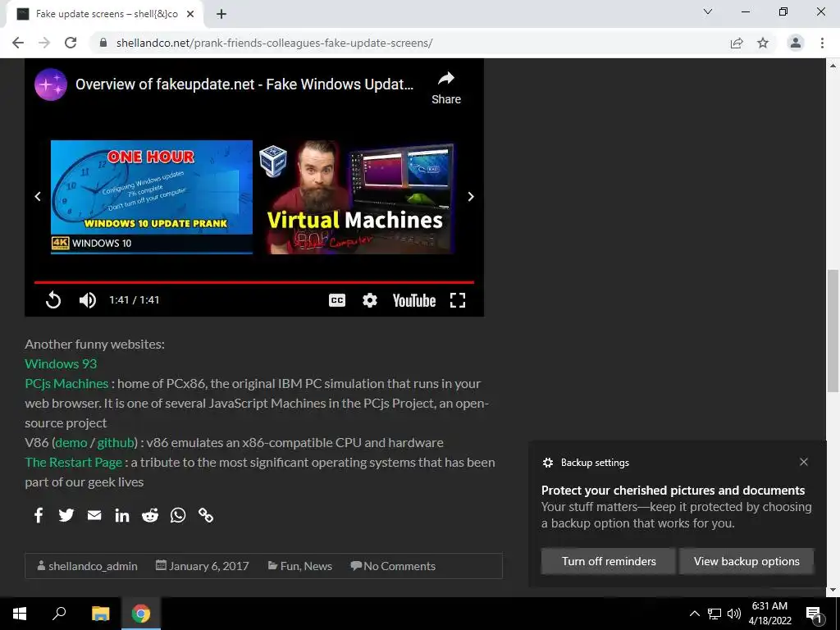
Task: Close the Backup settings notification
Action: pos(804,462)
